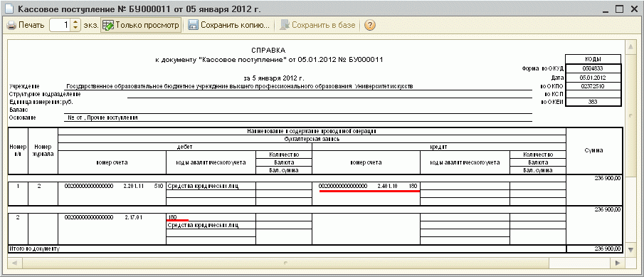Click the horizontal scrollbar left arrow
The image size is (644, 277).
click(14, 262)
